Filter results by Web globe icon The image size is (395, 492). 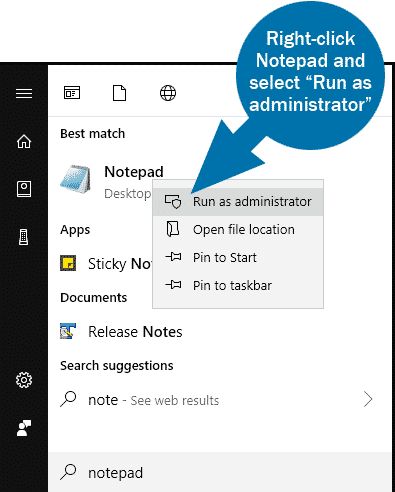[168, 93]
